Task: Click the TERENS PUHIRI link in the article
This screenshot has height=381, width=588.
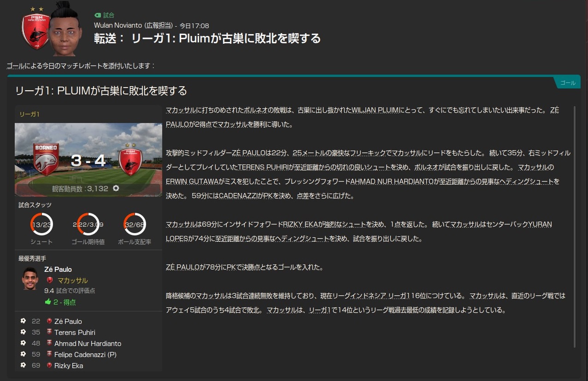Action: [x=264, y=167]
